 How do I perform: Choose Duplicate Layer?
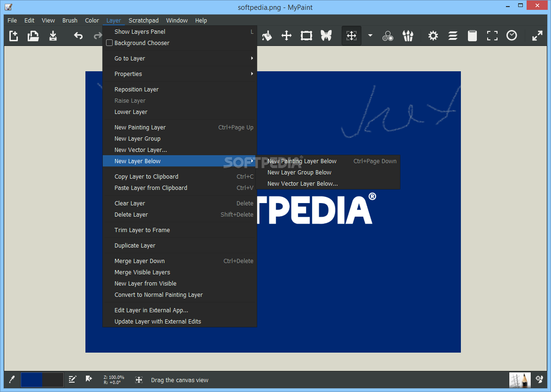(x=180, y=245)
